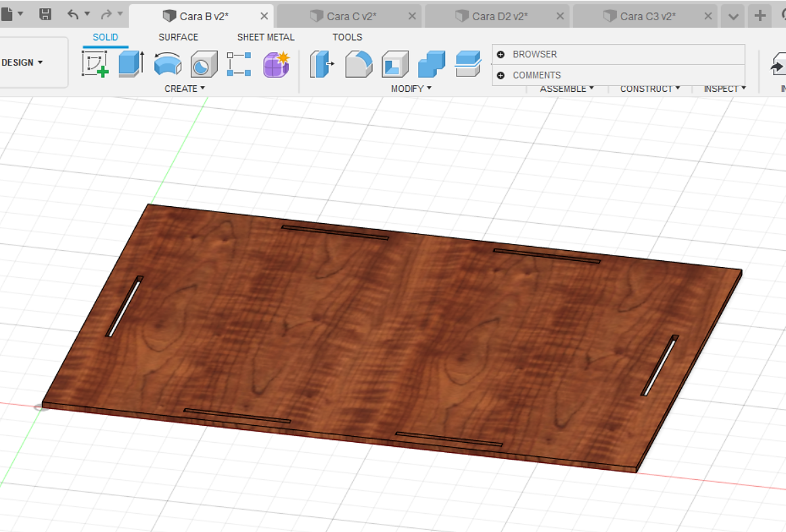786x532 pixels.
Task: Close the Cara D2 v2* tab
Action: [560, 16]
